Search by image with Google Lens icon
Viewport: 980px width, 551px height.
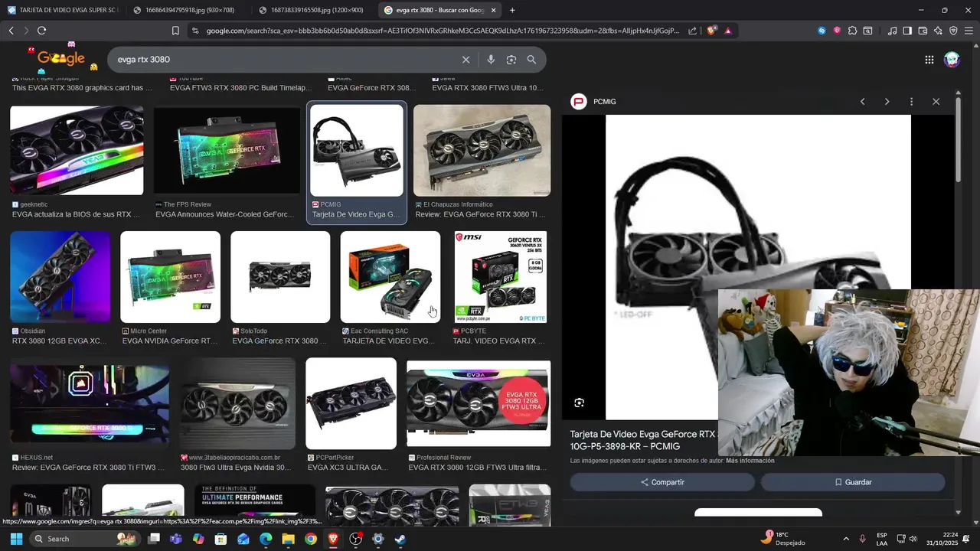tap(511, 60)
